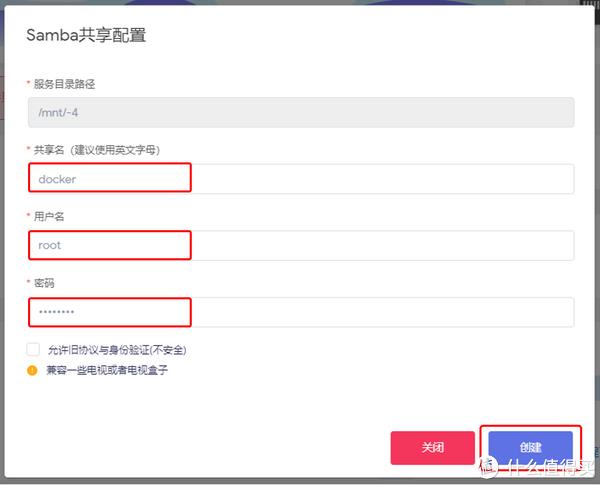Click the 兼容一些电视或者电视盒子 hint text
Viewport: 600px width, 485px height.
click(107, 370)
